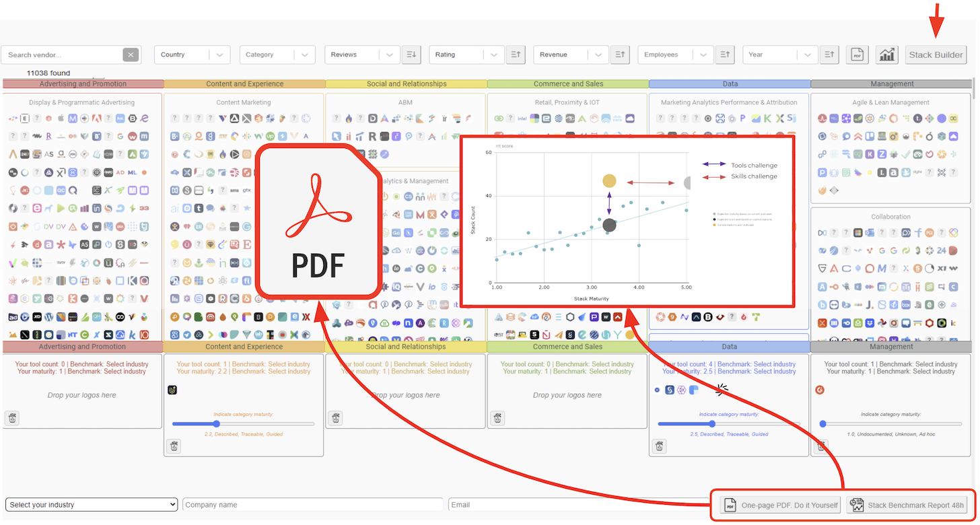Click the PDF export icon in toolbar

(857, 55)
